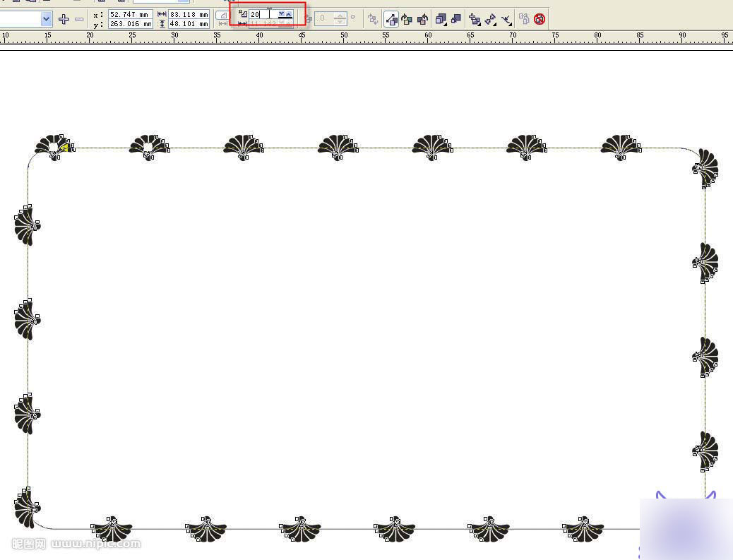Increase the blend steps value arrow
The image size is (733, 560).
tap(289, 15)
